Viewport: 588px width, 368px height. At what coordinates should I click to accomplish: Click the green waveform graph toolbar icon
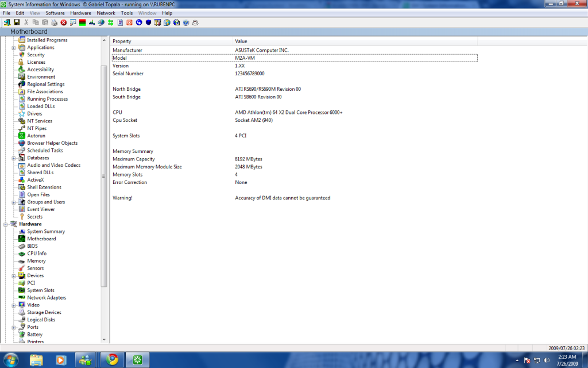click(x=92, y=22)
